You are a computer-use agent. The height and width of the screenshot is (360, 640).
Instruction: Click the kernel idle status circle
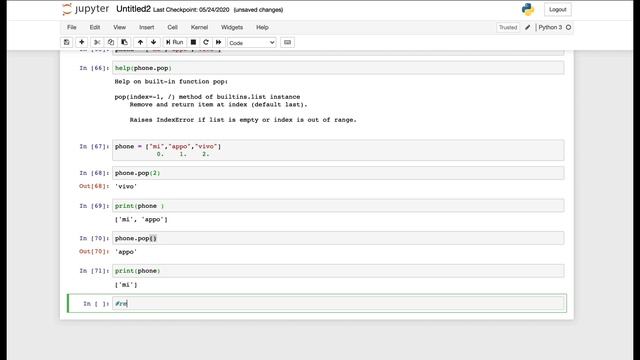coord(568,27)
